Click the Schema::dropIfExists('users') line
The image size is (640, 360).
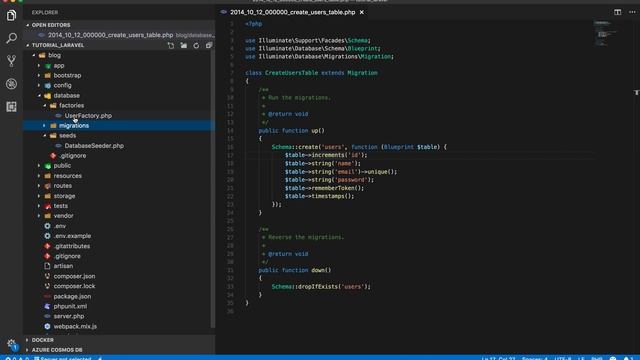321,287
